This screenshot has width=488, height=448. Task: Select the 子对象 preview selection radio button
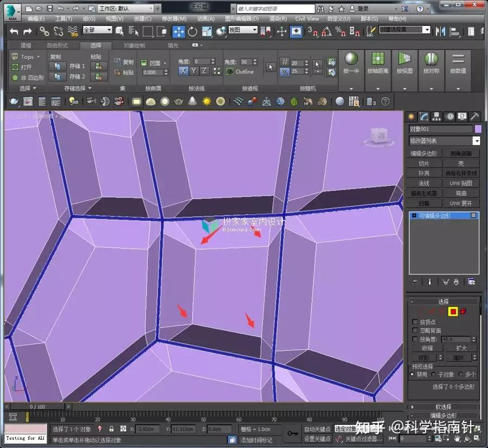[433, 374]
